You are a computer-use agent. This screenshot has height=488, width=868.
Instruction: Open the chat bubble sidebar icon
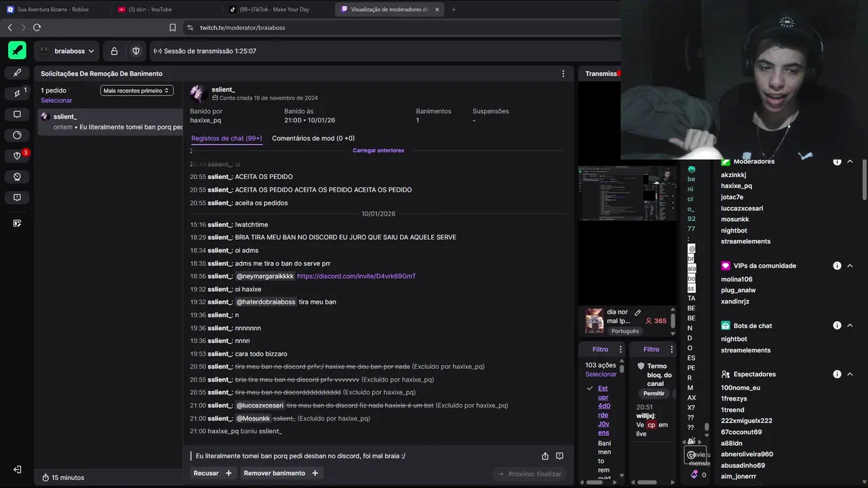(x=17, y=114)
